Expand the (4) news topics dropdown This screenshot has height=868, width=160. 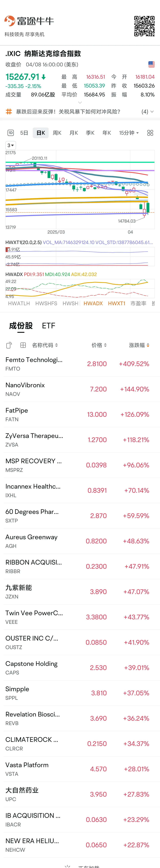click(148, 112)
